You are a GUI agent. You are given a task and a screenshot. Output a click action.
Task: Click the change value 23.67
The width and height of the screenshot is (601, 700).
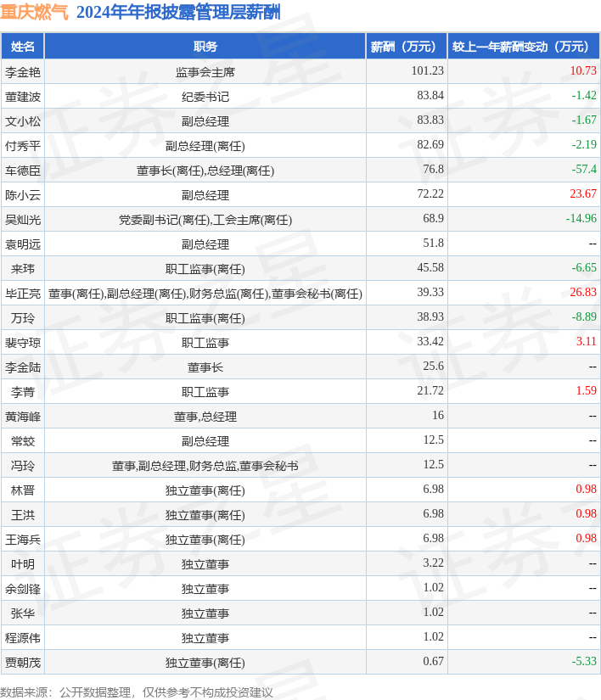[583, 193]
